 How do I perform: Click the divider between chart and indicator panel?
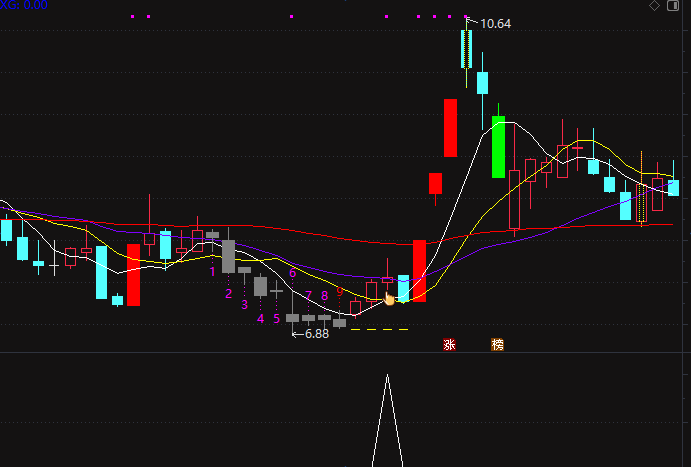point(346,352)
